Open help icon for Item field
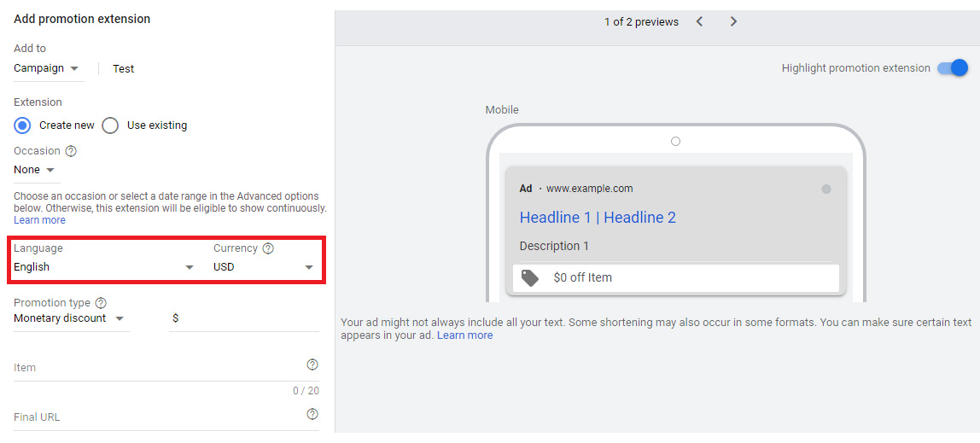This screenshot has width=980, height=443. [312, 364]
